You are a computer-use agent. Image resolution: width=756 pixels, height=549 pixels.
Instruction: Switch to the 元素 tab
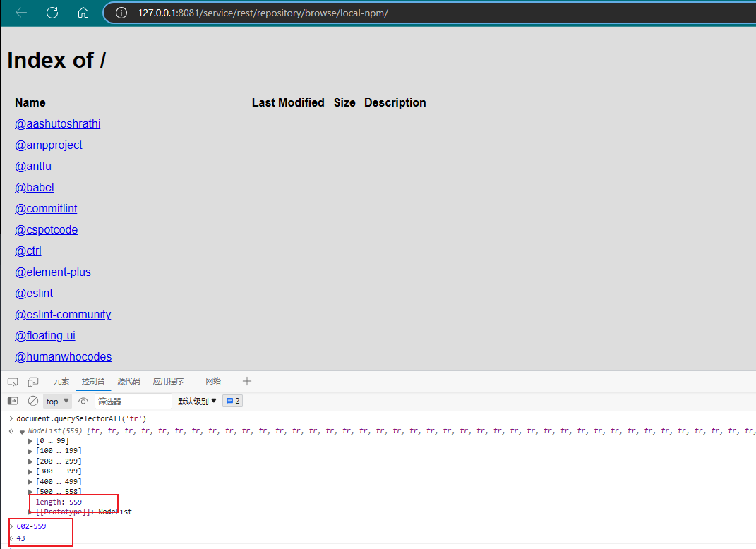pos(61,381)
